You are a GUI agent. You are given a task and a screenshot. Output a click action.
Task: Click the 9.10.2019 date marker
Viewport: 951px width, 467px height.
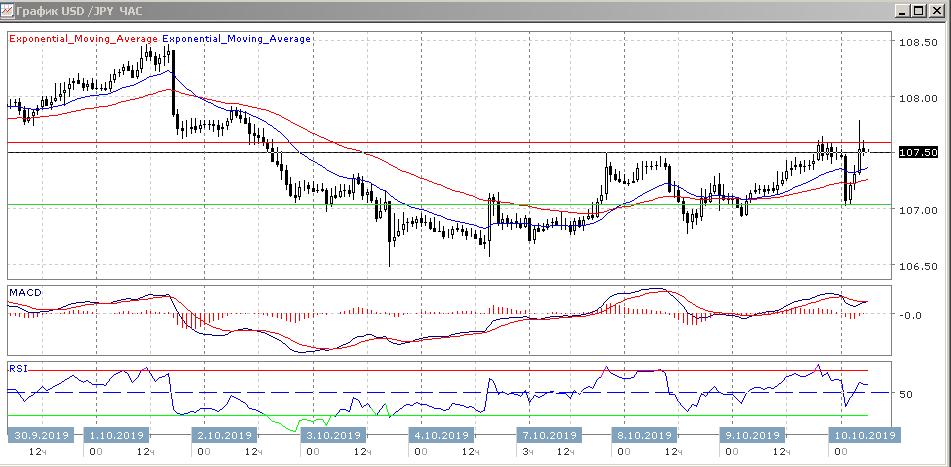click(x=752, y=435)
